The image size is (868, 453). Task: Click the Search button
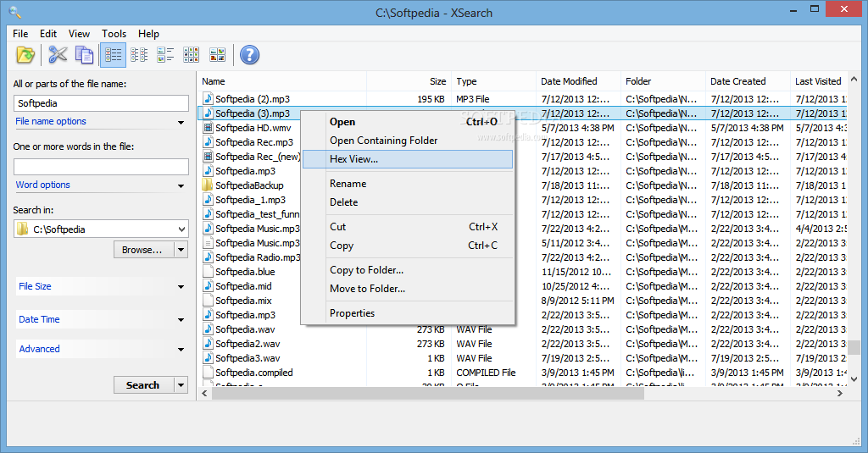(144, 385)
